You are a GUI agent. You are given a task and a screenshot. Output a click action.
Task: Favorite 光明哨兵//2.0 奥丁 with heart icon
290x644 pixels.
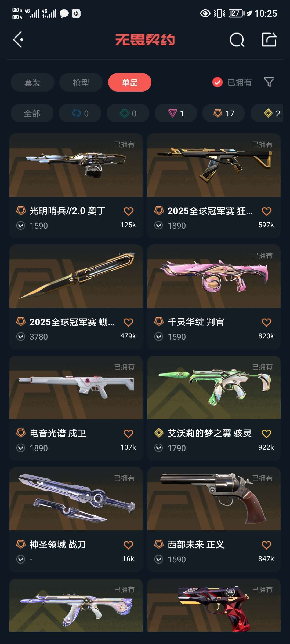tap(128, 211)
